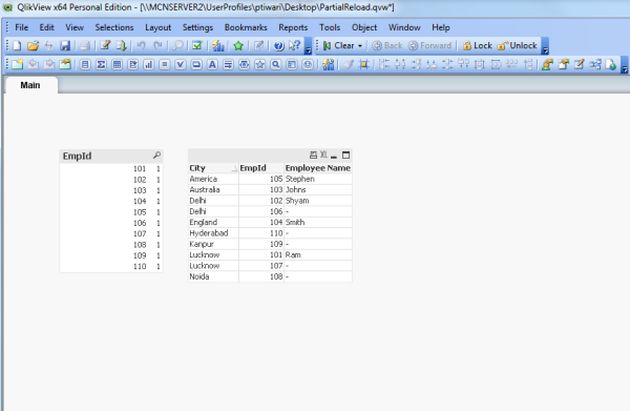Screen dimensions: 630x411
Task: Add a bookmark with the green star
Action: point(239,45)
